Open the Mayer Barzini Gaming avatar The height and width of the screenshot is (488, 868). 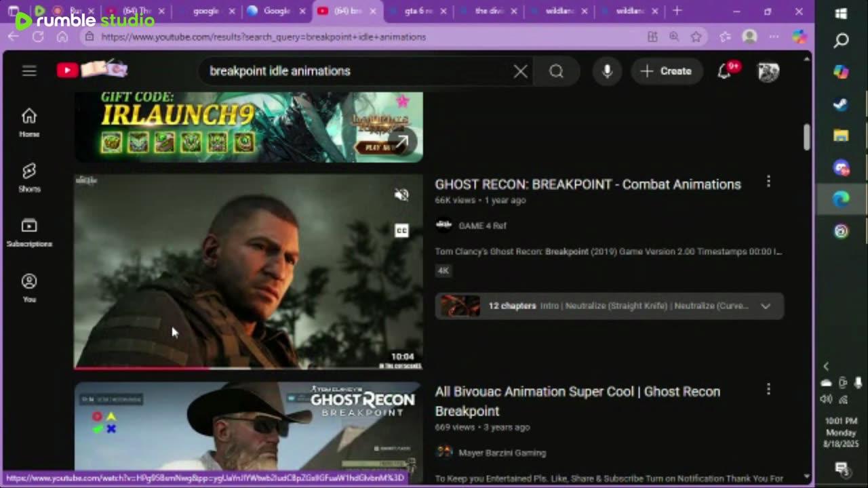click(444, 452)
